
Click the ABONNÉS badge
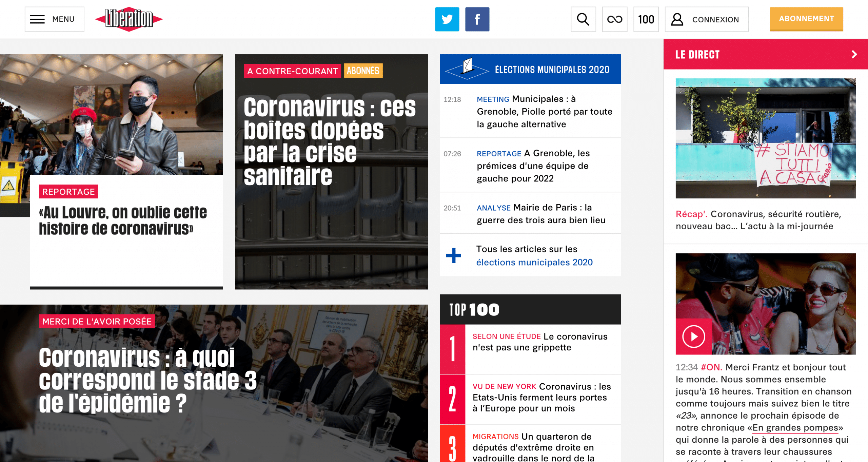pyautogui.click(x=363, y=71)
